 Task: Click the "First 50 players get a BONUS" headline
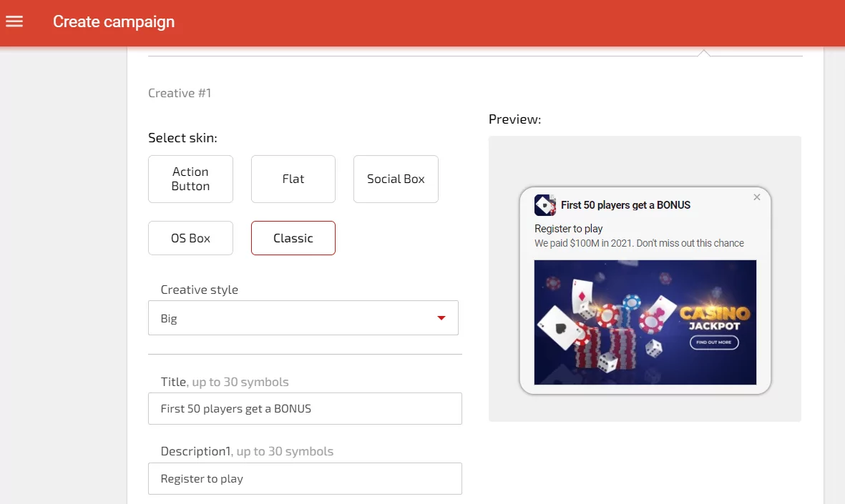pyautogui.click(x=625, y=205)
